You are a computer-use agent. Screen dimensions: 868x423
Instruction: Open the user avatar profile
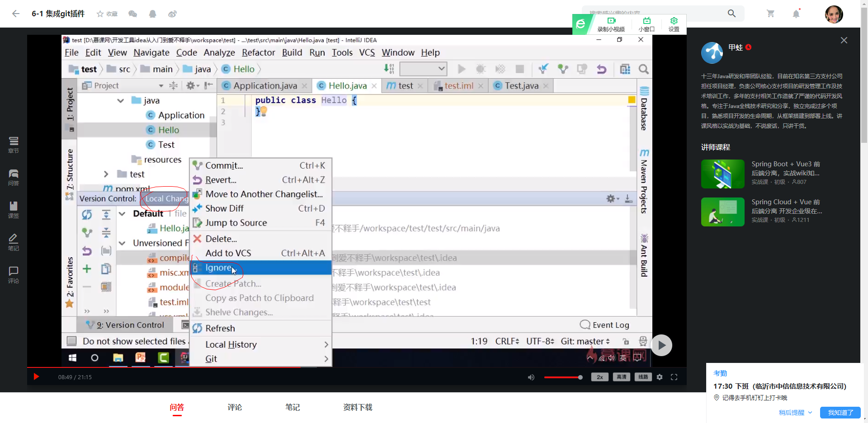click(x=834, y=14)
